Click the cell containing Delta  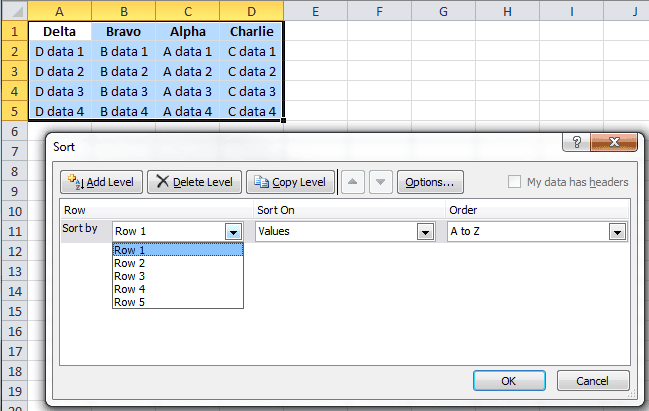(x=60, y=31)
